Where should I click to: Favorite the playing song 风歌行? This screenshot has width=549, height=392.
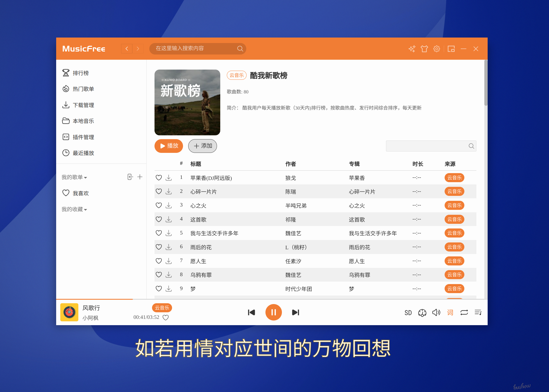click(165, 317)
